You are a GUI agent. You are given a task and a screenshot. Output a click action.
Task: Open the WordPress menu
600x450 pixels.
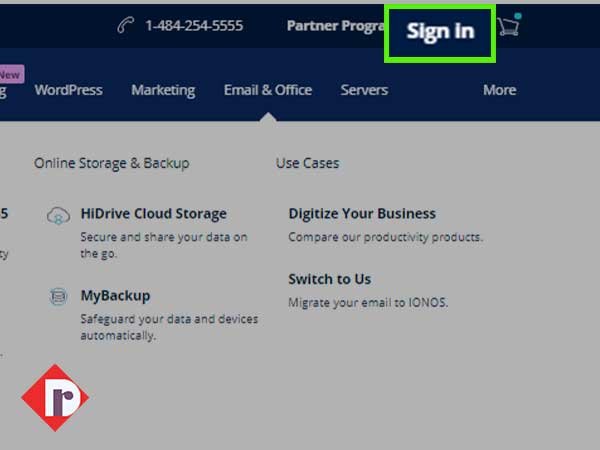coord(68,90)
